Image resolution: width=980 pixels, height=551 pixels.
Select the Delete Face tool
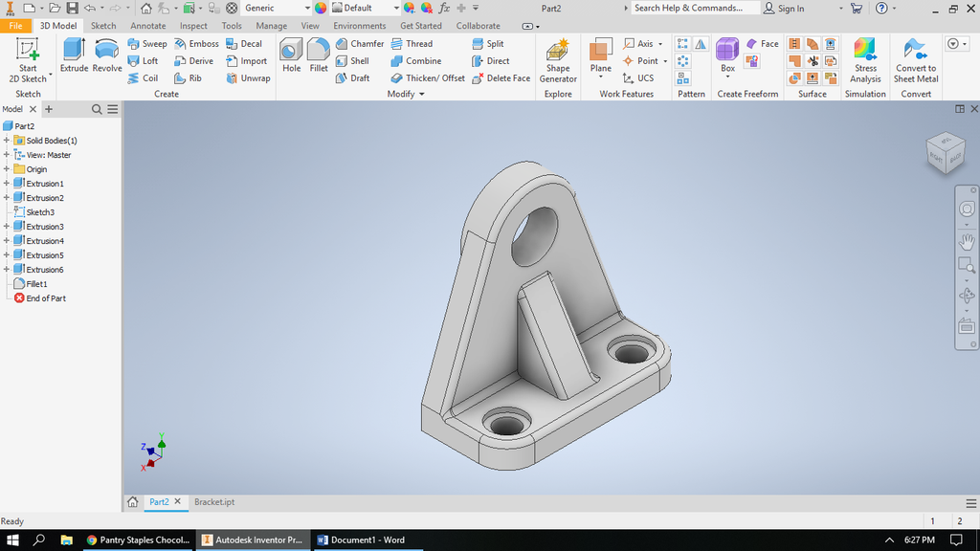pyautogui.click(x=501, y=78)
